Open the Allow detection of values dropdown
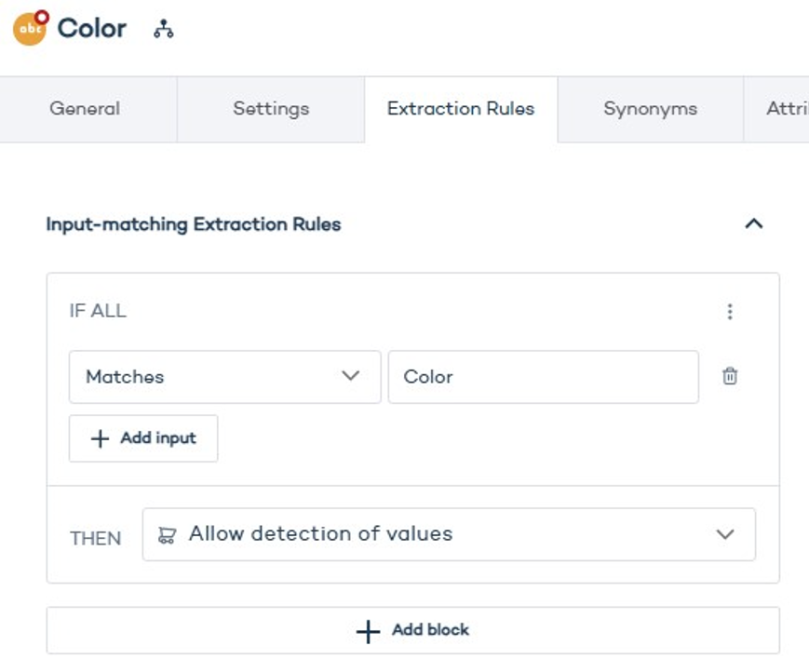The image size is (809, 672). (447, 532)
